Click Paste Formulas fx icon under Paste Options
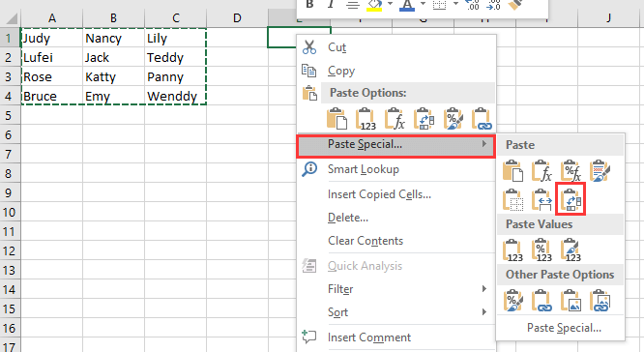Viewport: 644px width, 352px height. point(395,119)
